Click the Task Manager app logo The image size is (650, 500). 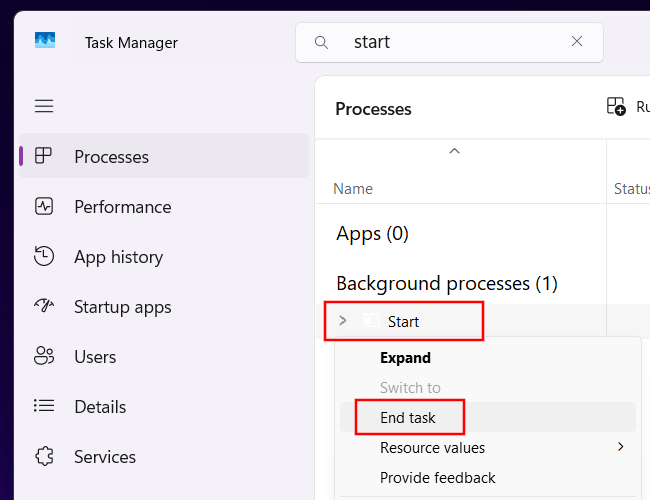pyautogui.click(x=45, y=40)
